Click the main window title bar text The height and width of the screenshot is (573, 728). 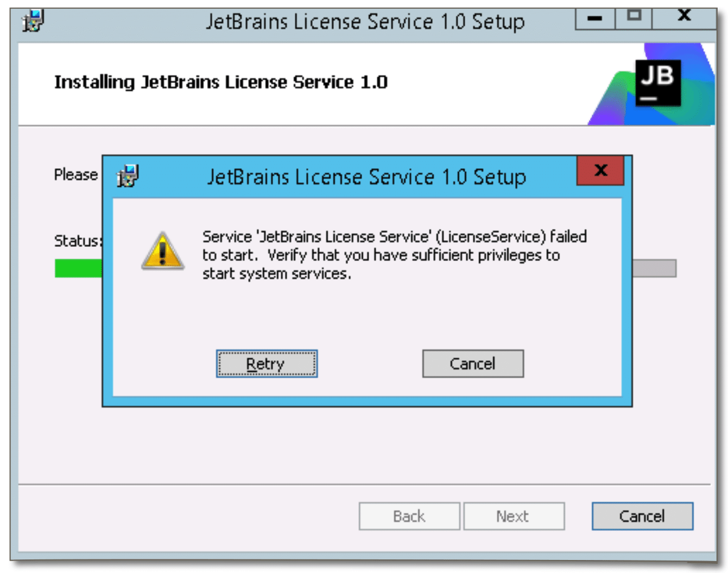[x=365, y=22]
